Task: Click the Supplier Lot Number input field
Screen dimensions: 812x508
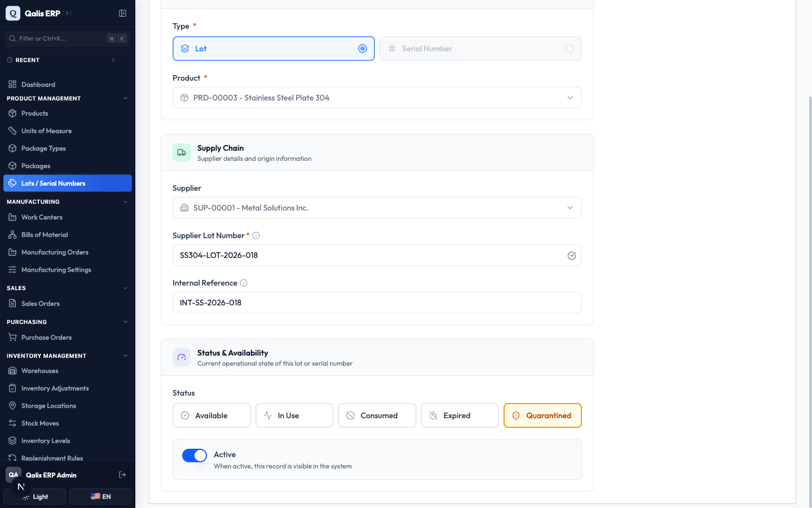Action: click(377, 255)
